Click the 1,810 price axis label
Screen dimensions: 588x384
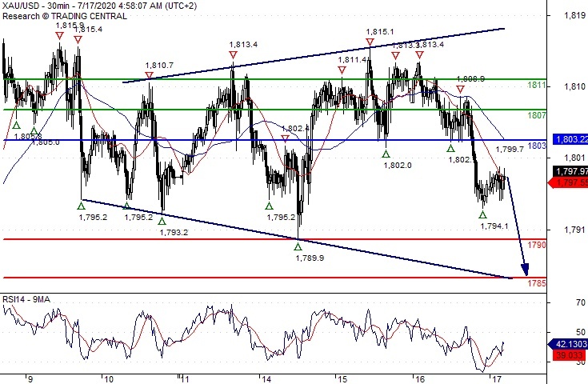click(x=574, y=86)
